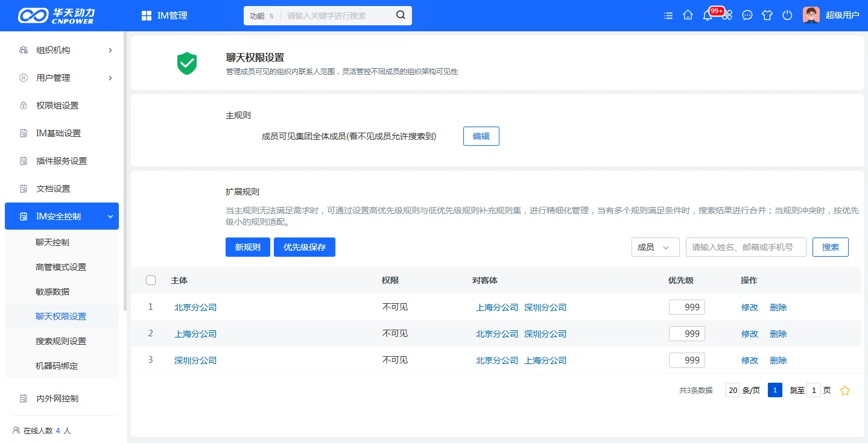
Task: Click the 权限组设置 lock icon
Action: [x=24, y=105]
